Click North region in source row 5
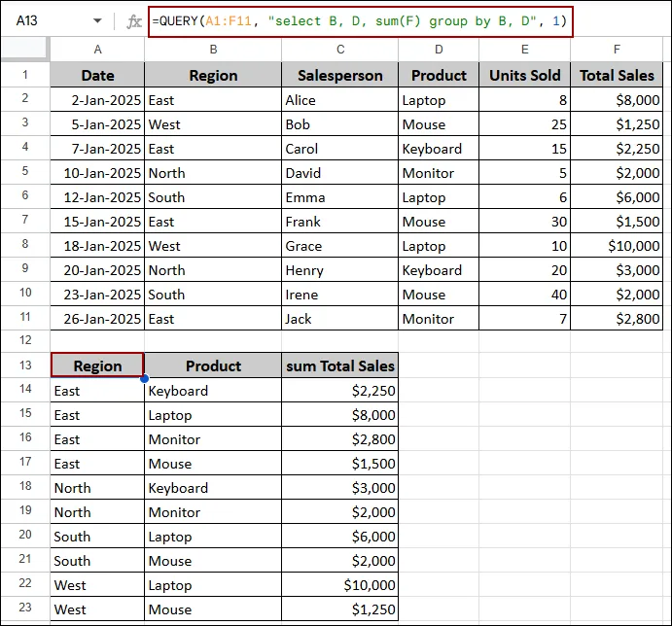 point(213,173)
